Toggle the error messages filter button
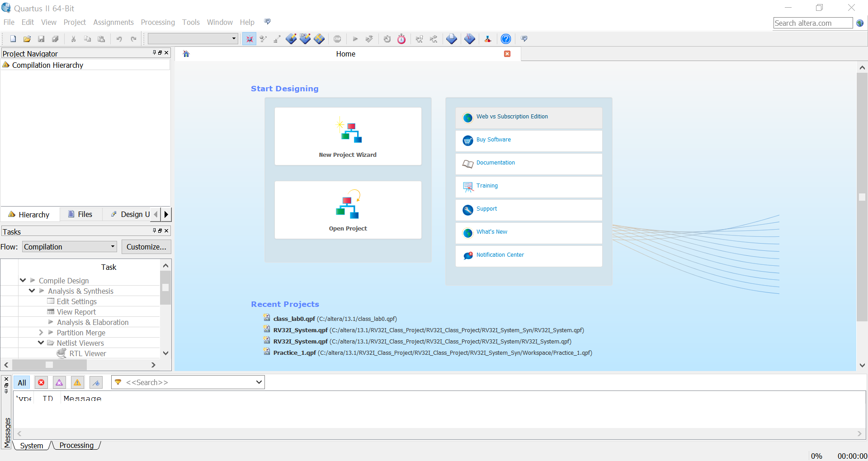The height and width of the screenshot is (461, 868). coord(41,382)
